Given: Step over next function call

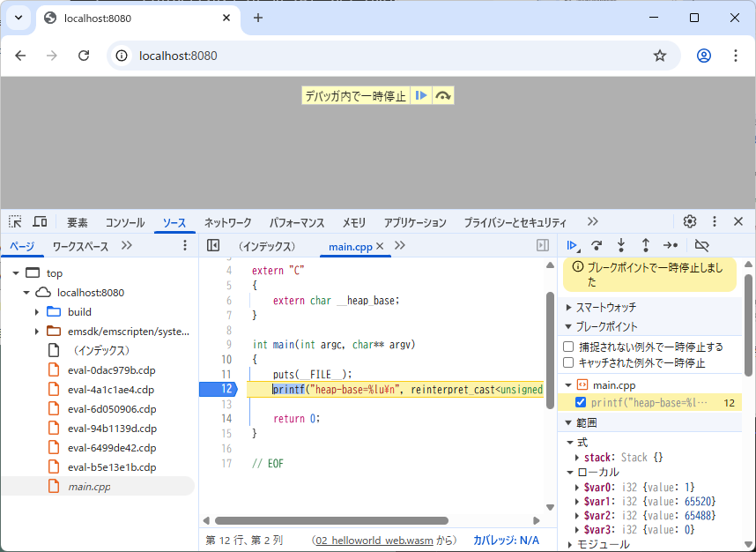Looking at the screenshot, I should [597, 246].
